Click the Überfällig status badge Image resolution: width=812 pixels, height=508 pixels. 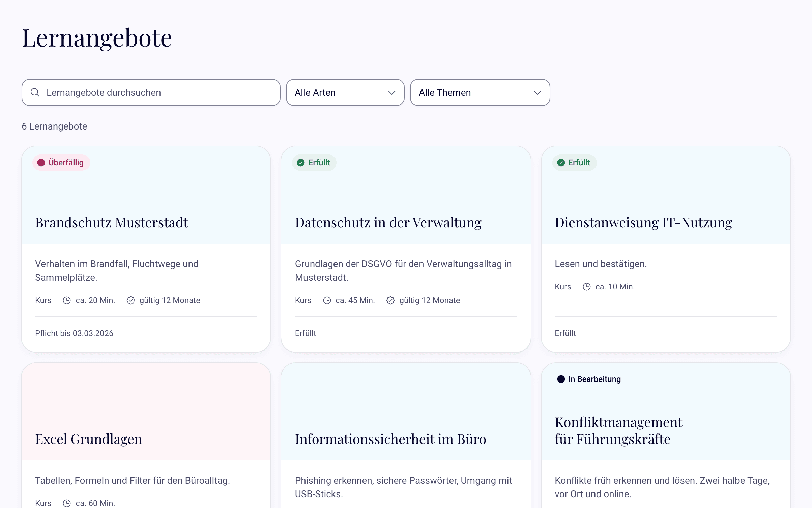61,163
